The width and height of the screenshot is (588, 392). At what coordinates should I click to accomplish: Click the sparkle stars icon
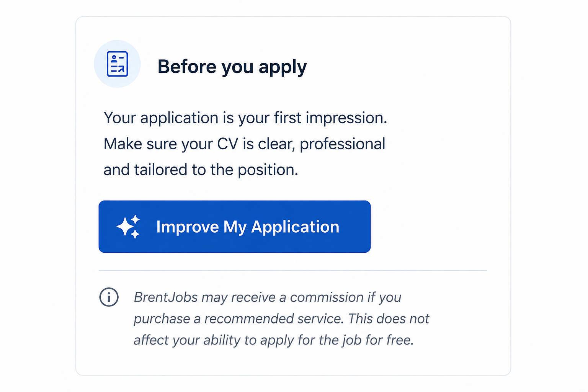coord(128,227)
